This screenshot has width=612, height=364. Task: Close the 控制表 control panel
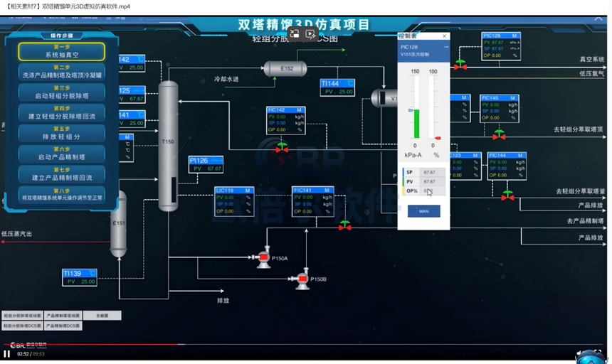pos(445,36)
